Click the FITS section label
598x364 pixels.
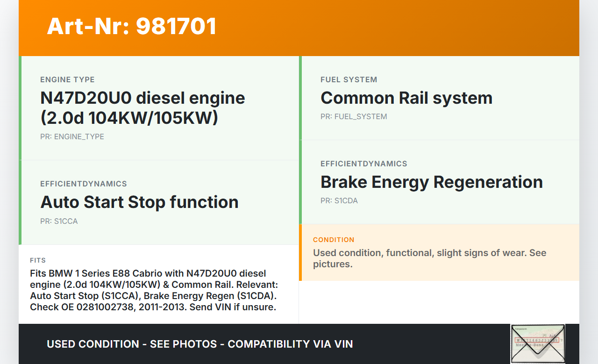pyautogui.click(x=38, y=260)
